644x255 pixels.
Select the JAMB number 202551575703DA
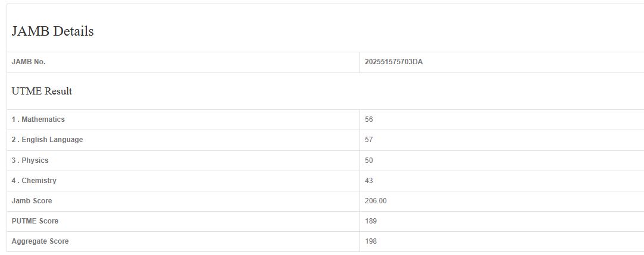click(393, 62)
